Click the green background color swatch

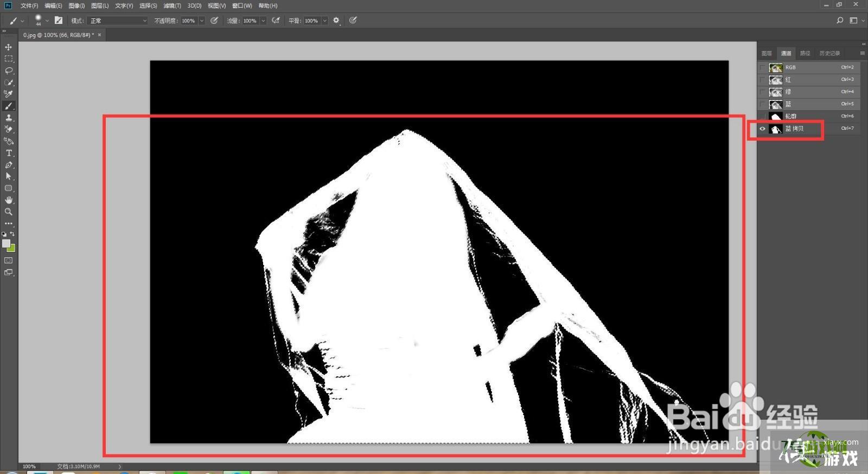tap(11, 248)
